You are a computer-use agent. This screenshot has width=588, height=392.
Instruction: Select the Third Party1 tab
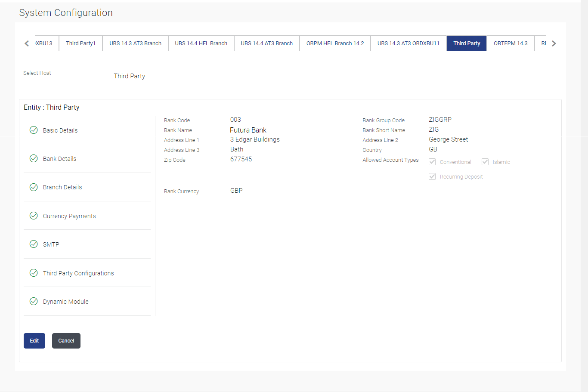tap(80, 43)
